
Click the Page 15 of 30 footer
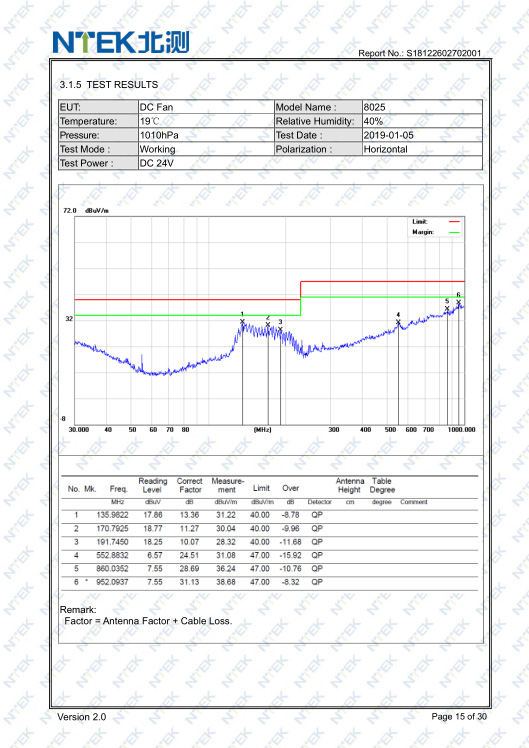[459, 716]
